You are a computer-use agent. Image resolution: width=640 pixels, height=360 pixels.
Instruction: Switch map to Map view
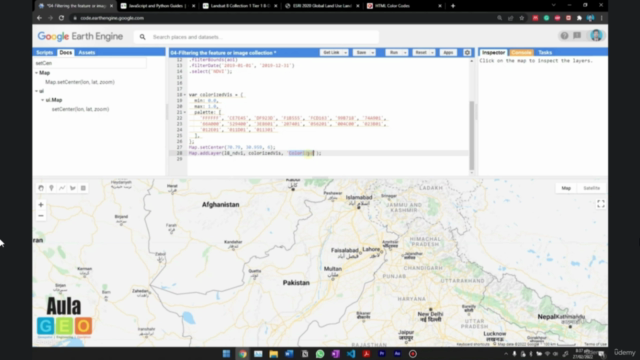(566, 188)
